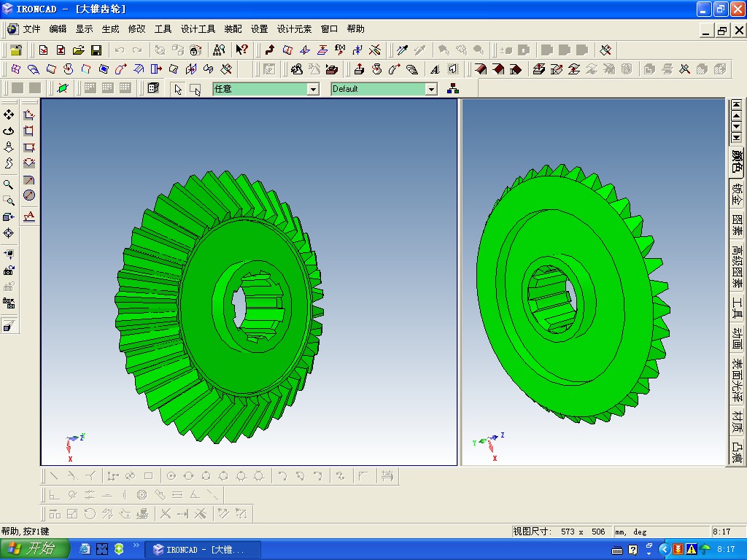Click the 图素 catalog tab
Image resolution: width=747 pixels, height=560 pixels.
(737, 225)
